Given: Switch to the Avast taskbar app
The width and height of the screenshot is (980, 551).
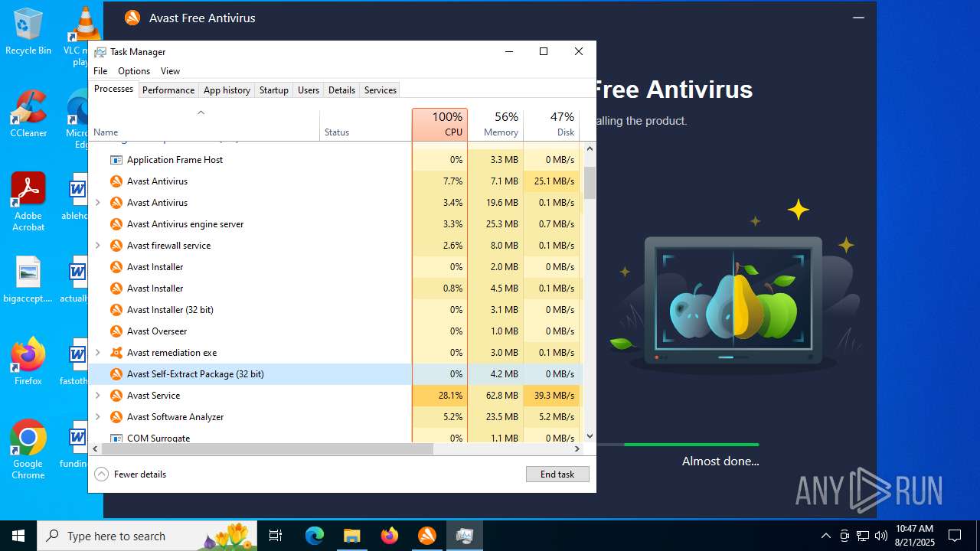Looking at the screenshot, I should pos(426,536).
